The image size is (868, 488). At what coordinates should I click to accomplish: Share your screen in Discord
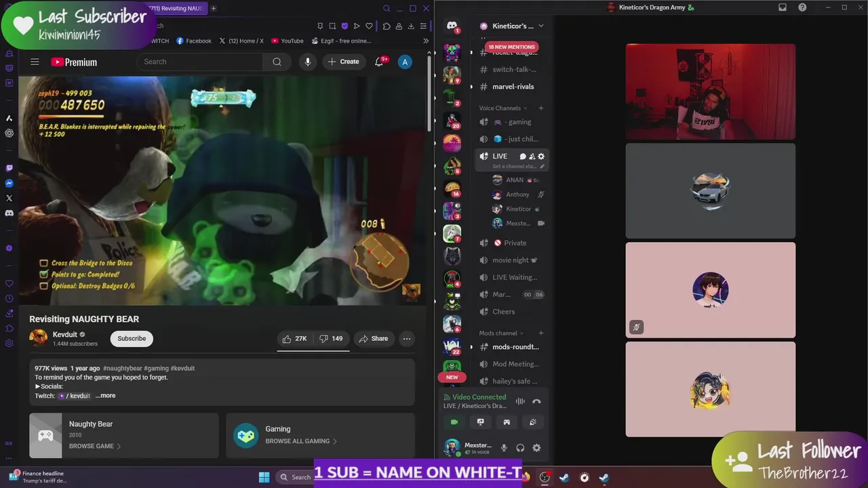click(481, 422)
